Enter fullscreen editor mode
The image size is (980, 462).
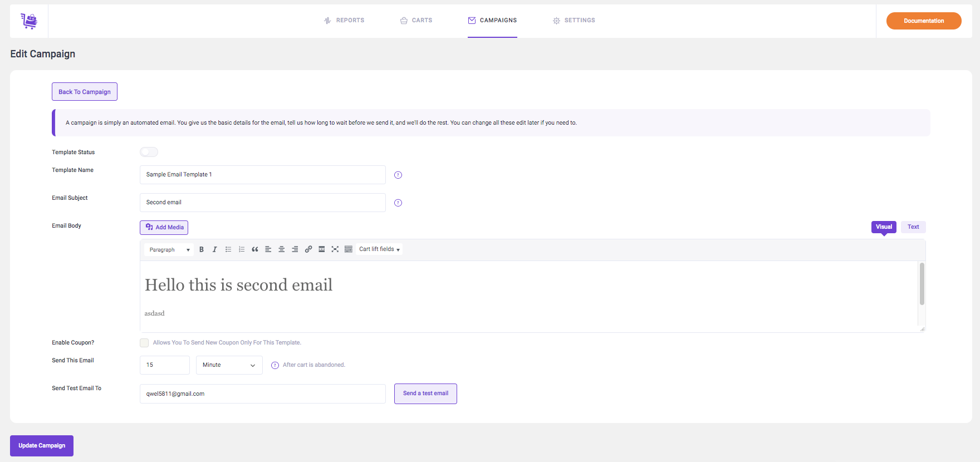(x=335, y=249)
